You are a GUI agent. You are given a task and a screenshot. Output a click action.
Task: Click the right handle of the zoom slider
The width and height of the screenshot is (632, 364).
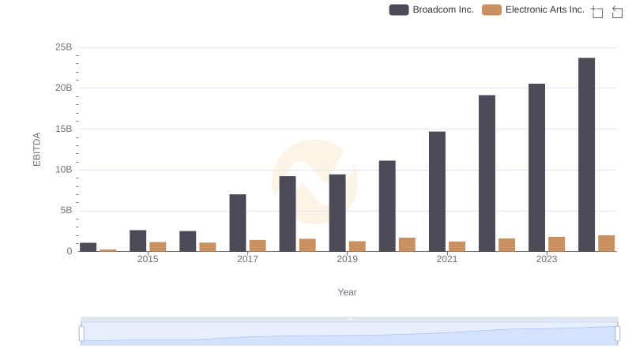tap(617, 334)
